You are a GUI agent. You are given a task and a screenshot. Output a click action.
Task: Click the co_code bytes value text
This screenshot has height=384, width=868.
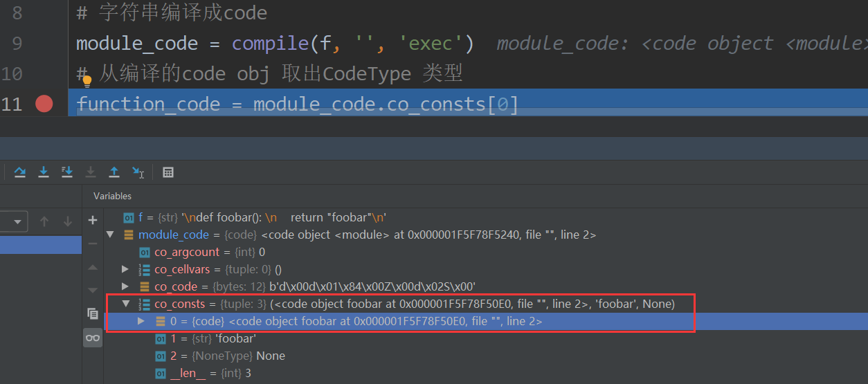[372, 286]
